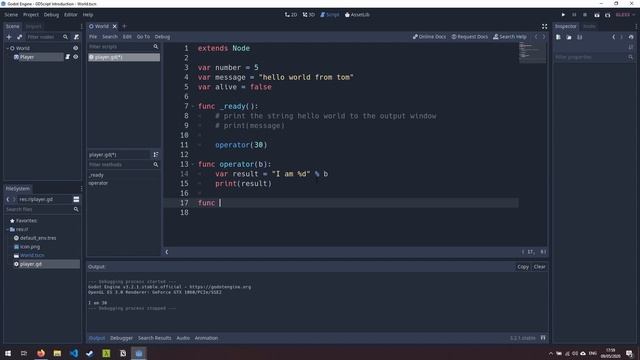Attach script icon next to node filter
The image size is (640, 360).
point(76,37)
